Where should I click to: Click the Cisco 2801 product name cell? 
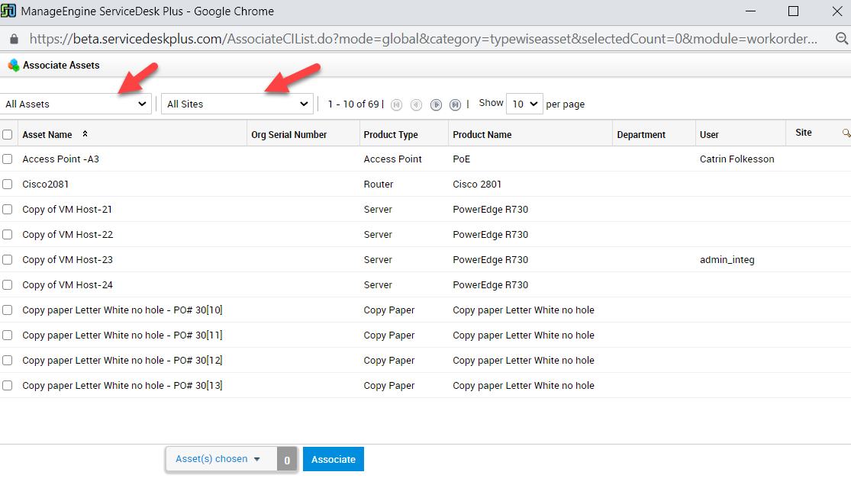tap(477, 185)
